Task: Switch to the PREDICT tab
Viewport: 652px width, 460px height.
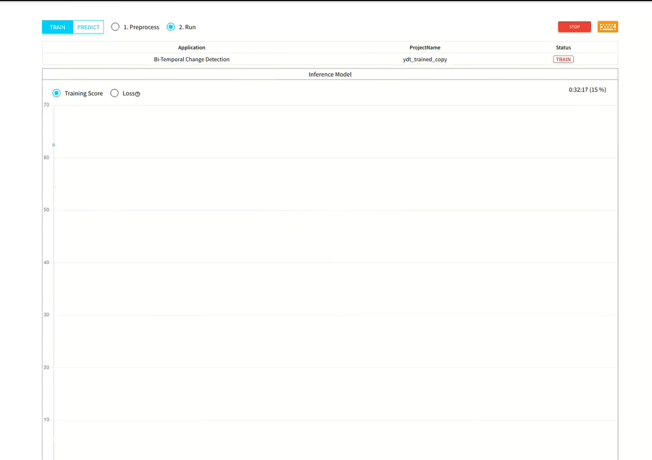Action: (x=88, y=27)
